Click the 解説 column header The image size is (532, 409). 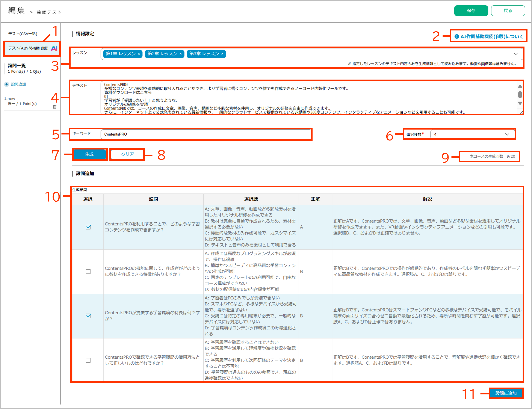point(427,199)
